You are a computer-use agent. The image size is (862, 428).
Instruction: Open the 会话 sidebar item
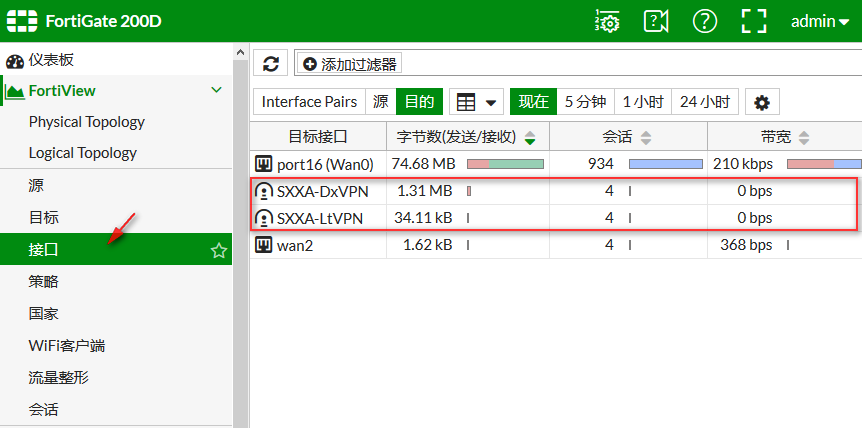point(116,409)
